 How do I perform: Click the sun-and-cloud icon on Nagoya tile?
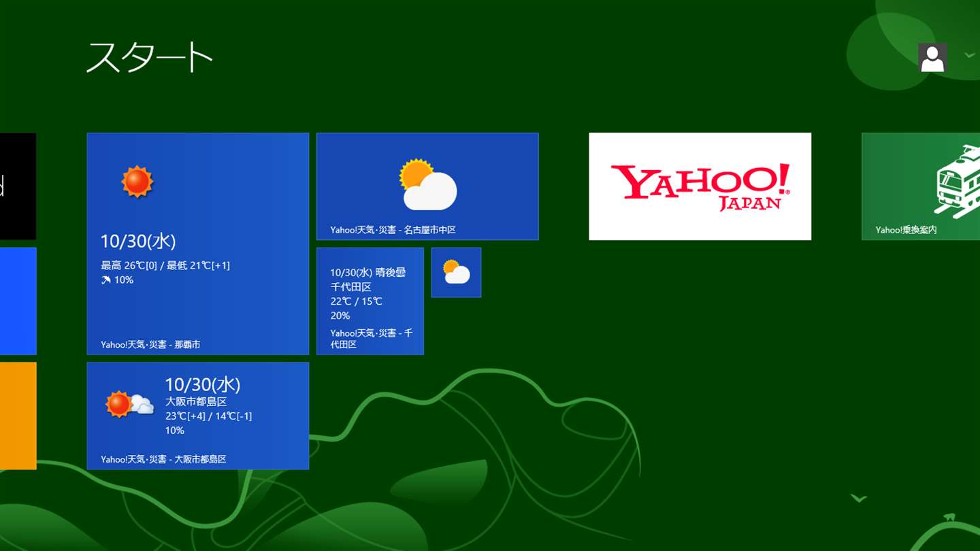[428, 184]
